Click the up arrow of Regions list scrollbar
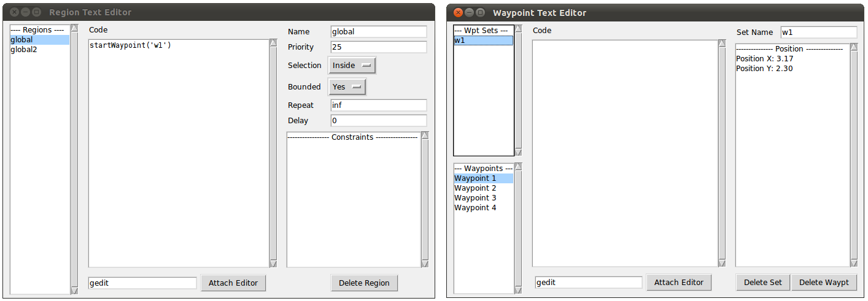Image resolution: width=868 pixels, height=301 pixels. 75,28
